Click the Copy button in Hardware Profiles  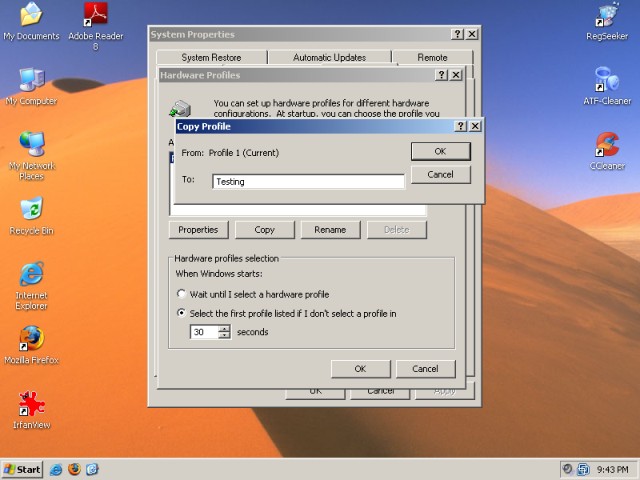(x=264, y=230)
